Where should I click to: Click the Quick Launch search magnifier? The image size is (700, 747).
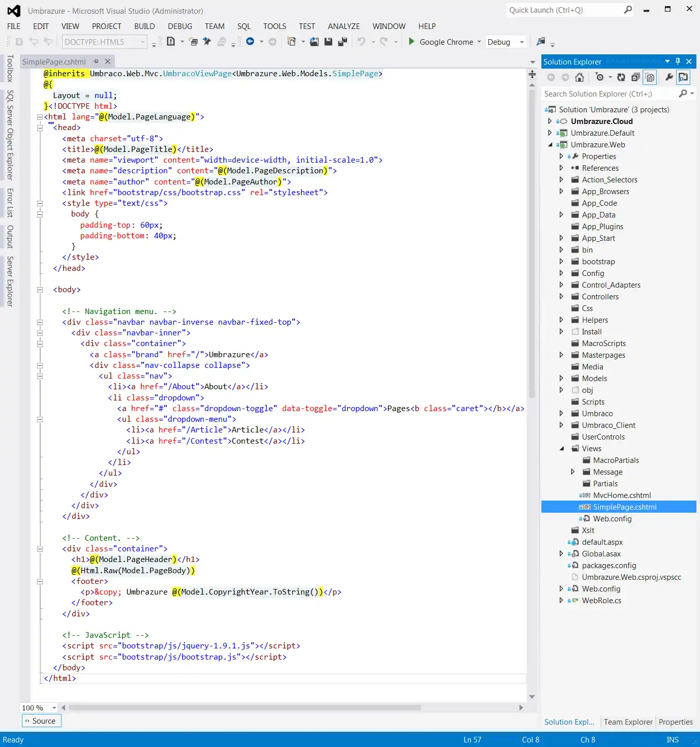tap(628, 10)
